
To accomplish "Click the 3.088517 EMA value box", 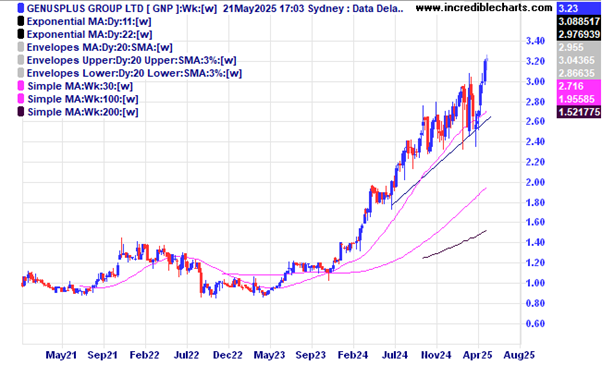I will coord(579,21).
